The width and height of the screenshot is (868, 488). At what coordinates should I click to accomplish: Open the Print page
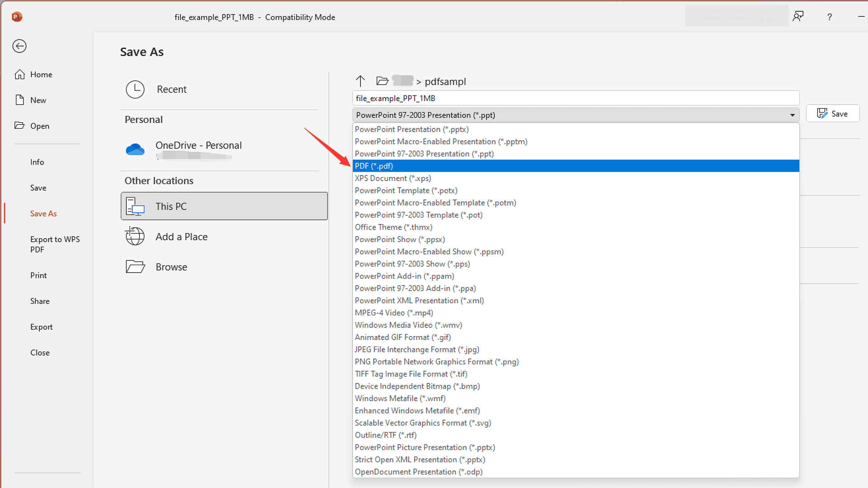coord(38,276)
